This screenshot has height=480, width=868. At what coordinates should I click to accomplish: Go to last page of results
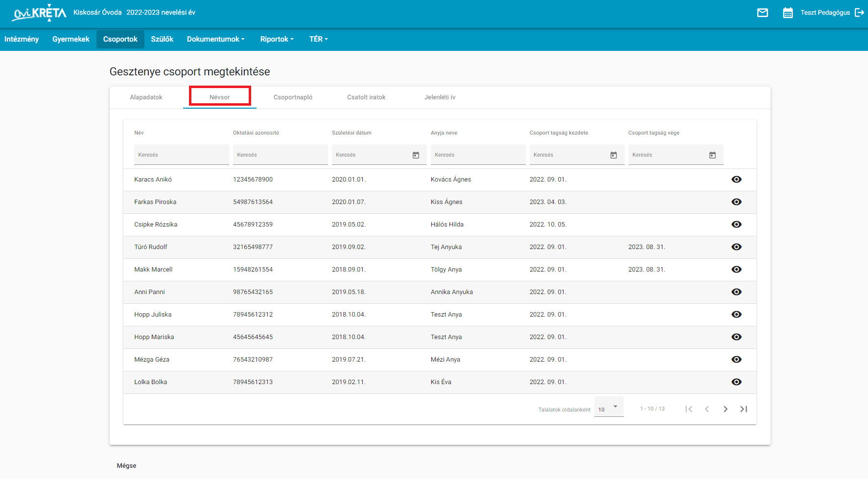click(x=744, y=409)
